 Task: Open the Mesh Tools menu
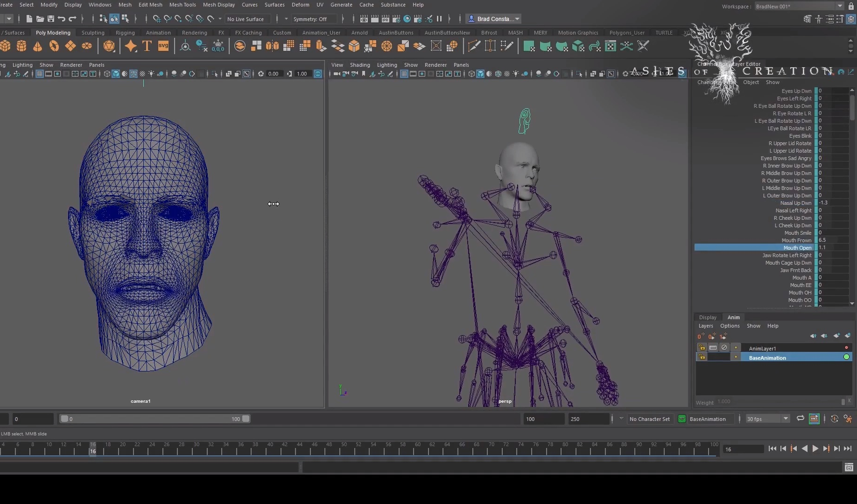182,5
